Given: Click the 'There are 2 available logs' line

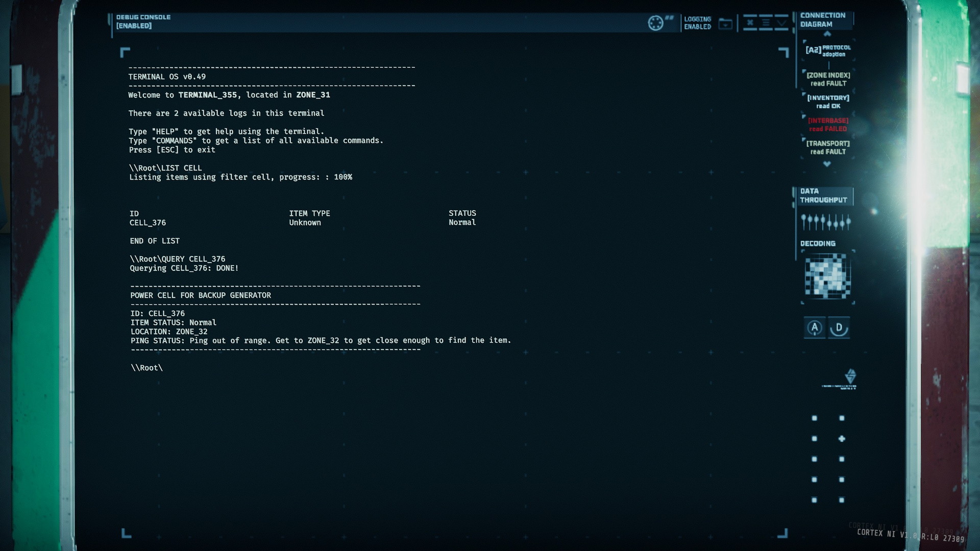Looking at the screenshot, I should click(226, 113).
